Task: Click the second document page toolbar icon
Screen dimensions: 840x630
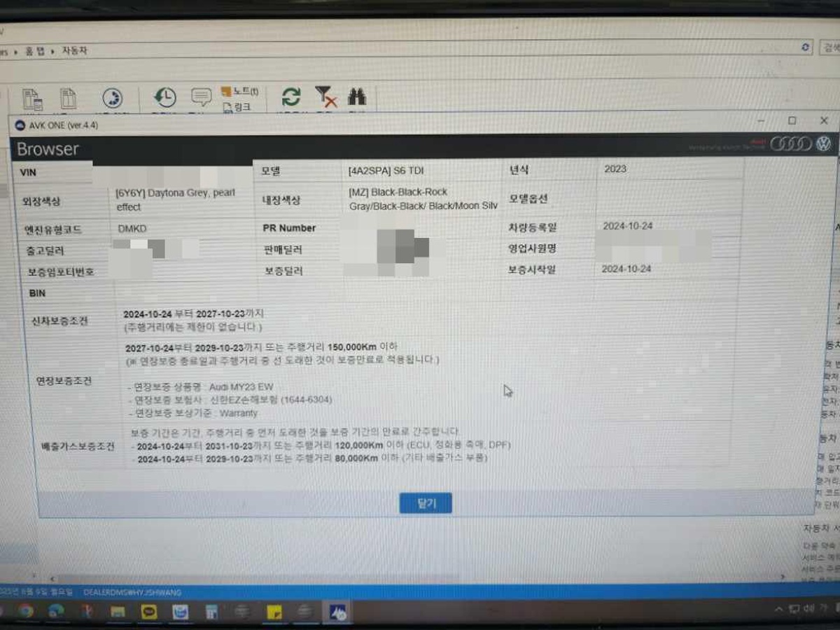Action: (x=68, y=98)
